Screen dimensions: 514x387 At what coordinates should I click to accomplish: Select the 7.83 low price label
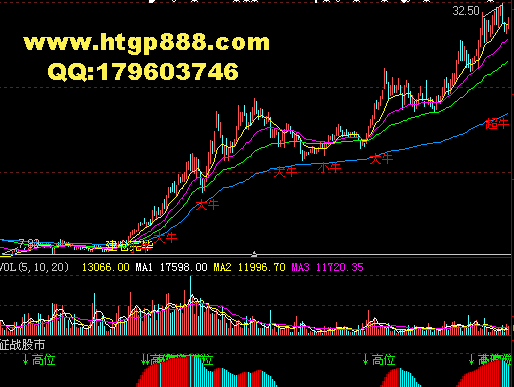coord(29,243)
